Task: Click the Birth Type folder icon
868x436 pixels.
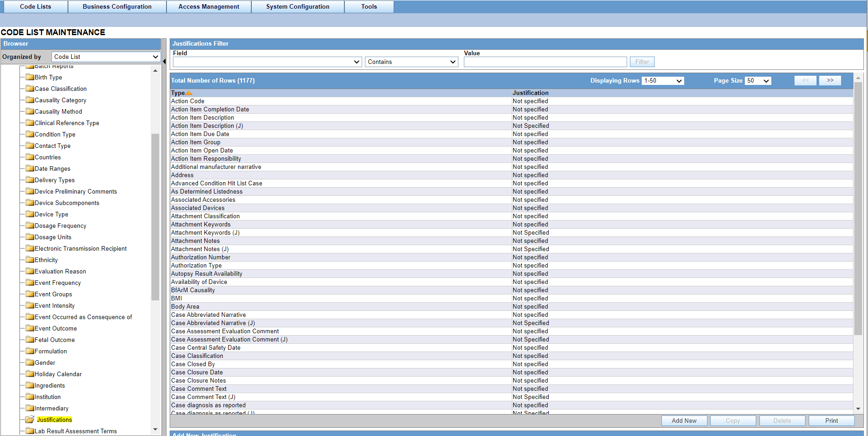Action: click(30, 77)
